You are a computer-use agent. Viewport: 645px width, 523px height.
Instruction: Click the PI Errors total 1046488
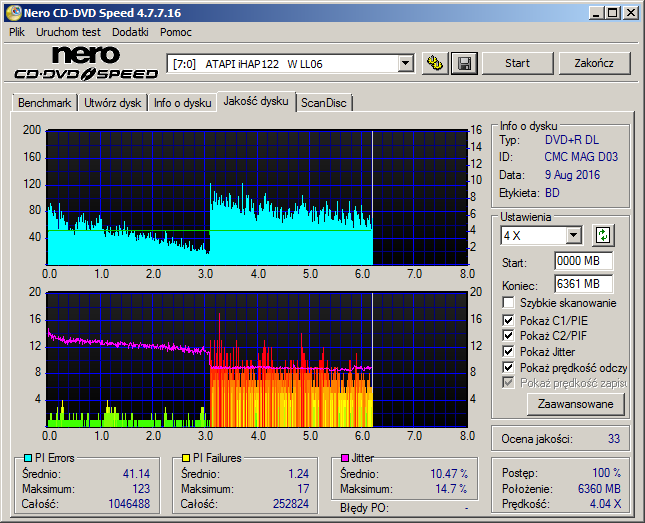tap(129, 504)
